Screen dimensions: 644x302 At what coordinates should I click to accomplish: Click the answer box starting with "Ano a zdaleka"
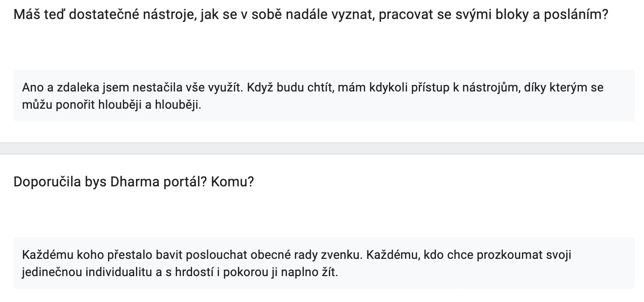pos(324,96)
